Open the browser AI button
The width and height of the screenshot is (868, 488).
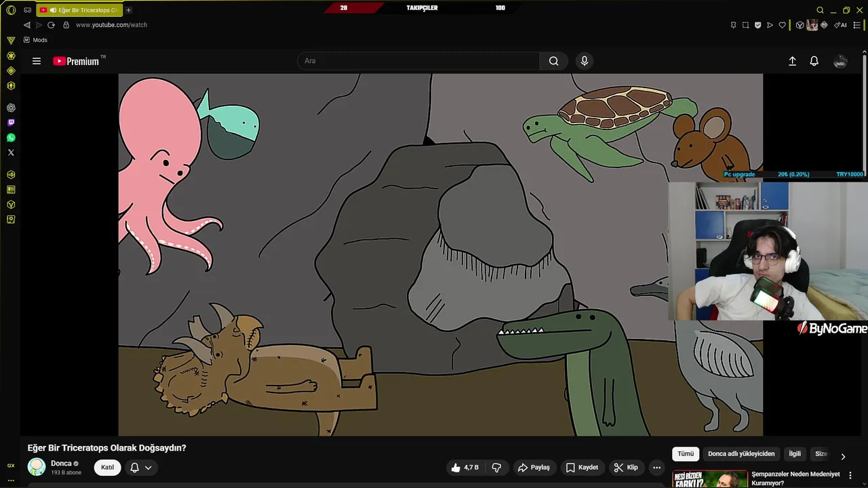coord(840,25)
